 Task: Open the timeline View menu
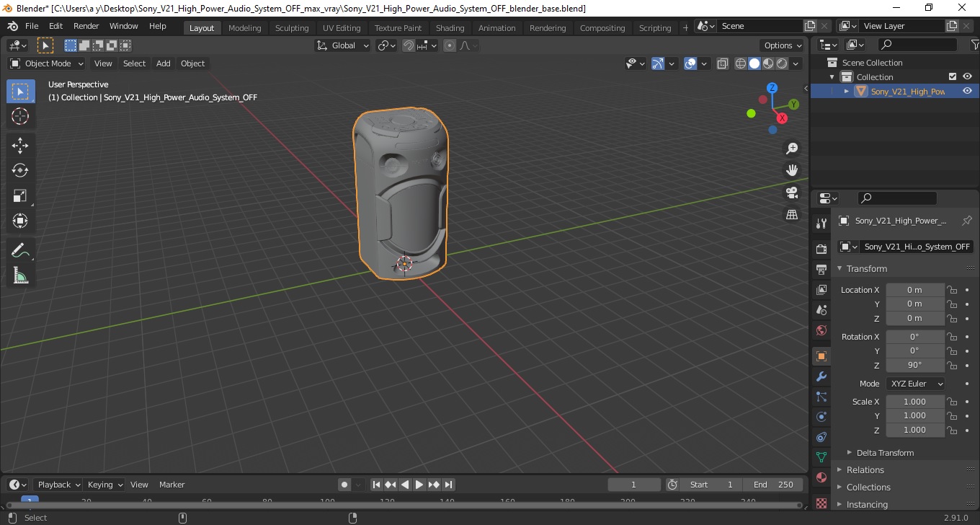139,485
